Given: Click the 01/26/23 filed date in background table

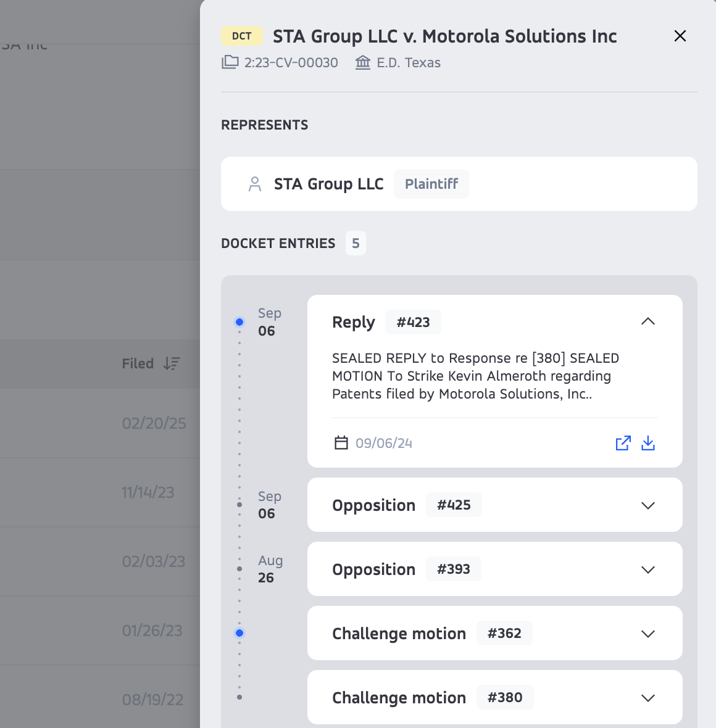Looking at the screenshot, I should pos(152,631).
